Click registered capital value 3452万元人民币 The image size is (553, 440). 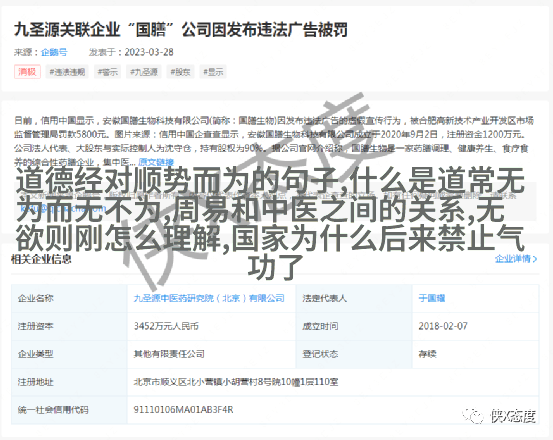point(166,326)
